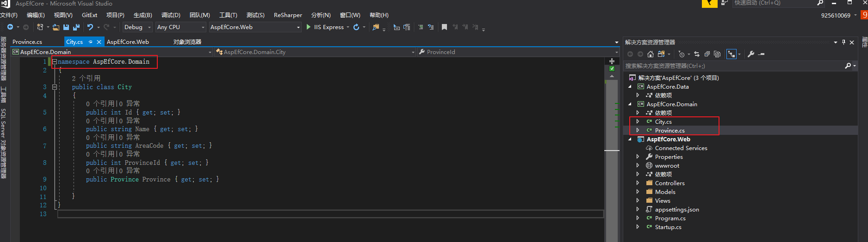Toggle pin on City.cs tab
The width and height of the screenshot is (868, 242).
click(91, 42)
